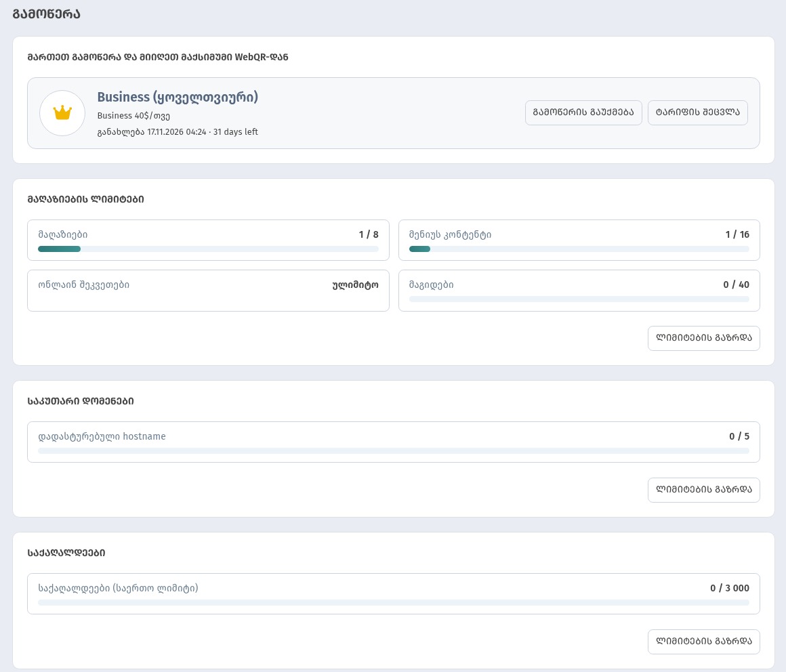Click the '0 / 3 000' folders count
Viewport: 786px width, 672px height.
point(730,588)
